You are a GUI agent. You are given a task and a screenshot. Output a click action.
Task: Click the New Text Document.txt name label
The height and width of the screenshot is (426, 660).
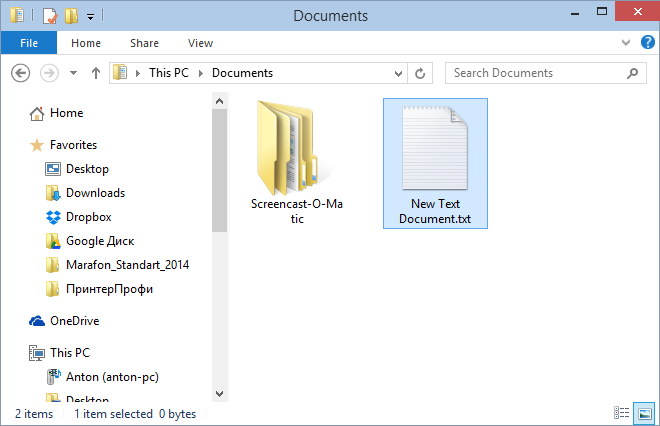[435, 211]
